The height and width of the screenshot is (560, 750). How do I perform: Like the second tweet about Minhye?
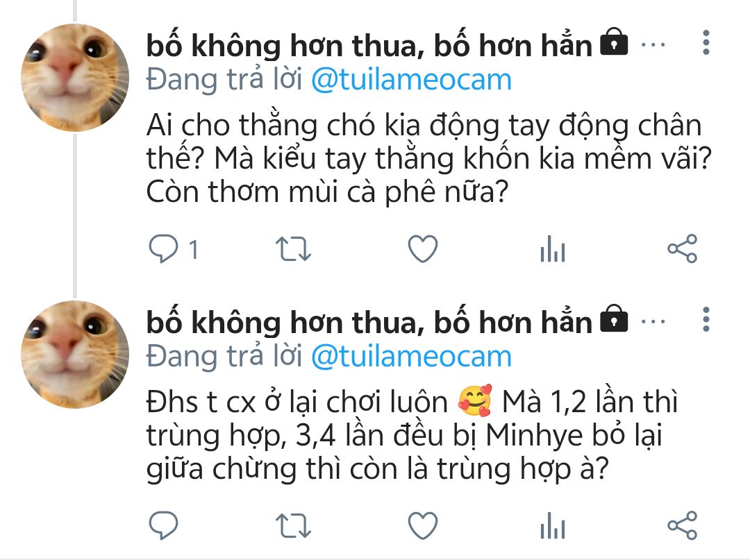coord(423,525)
